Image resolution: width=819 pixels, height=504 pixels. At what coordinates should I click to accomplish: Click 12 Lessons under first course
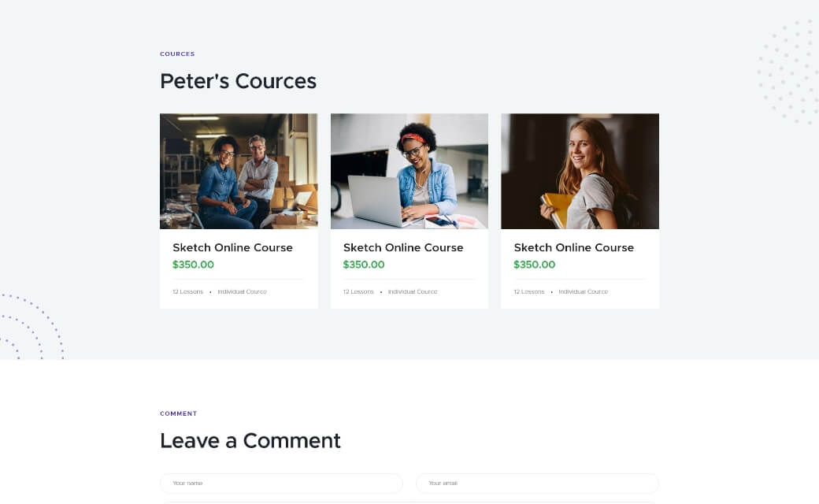[187, 292]
